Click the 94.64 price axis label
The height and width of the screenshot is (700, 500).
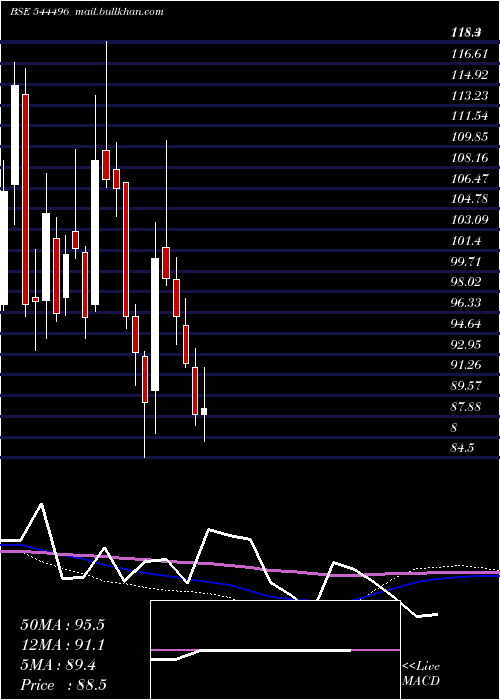(466, 324)
